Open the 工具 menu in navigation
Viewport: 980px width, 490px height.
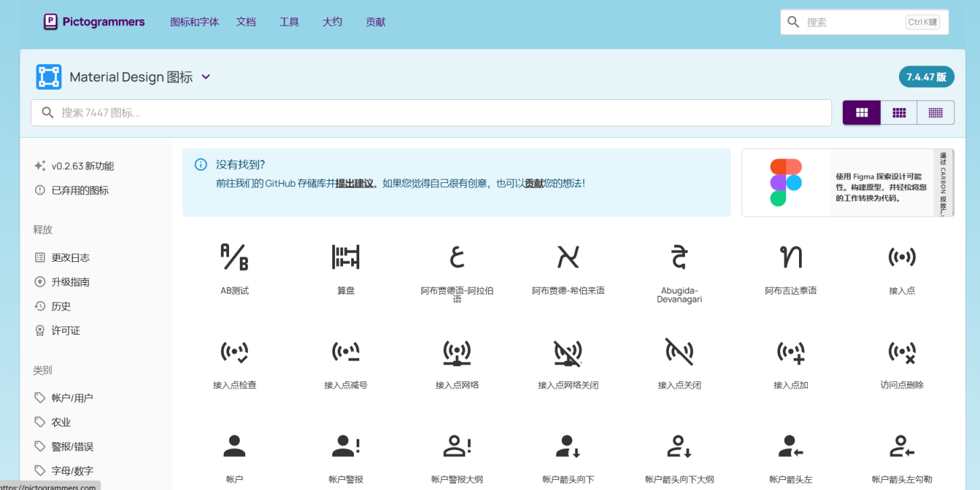[289, 22]
